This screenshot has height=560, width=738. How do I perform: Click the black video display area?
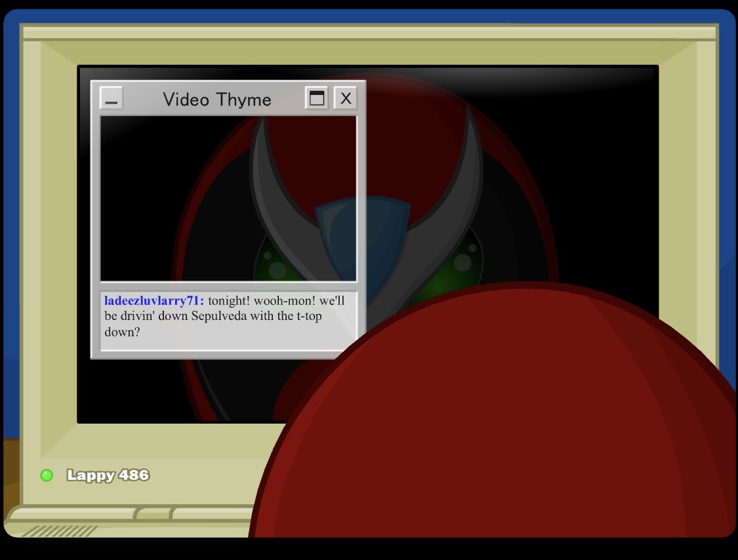coord(228,199)
